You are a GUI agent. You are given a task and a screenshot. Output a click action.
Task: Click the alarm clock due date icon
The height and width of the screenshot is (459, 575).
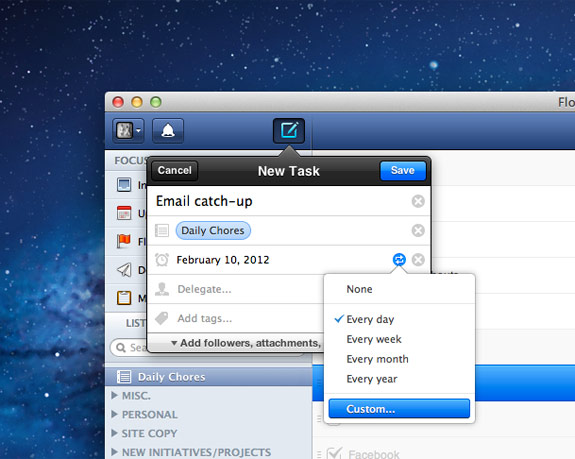pos(162,260)
